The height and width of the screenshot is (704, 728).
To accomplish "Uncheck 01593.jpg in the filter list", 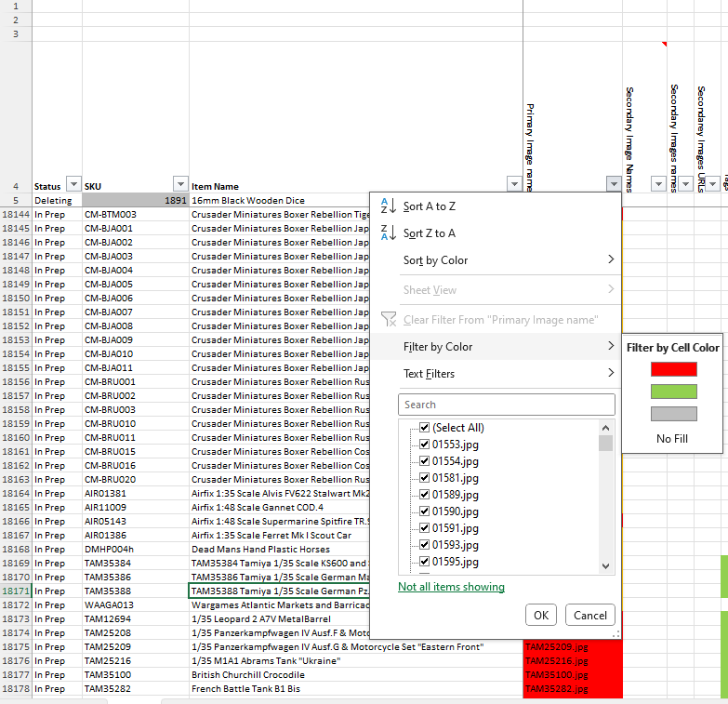I will pyautogui.click(x=424, y=544).
